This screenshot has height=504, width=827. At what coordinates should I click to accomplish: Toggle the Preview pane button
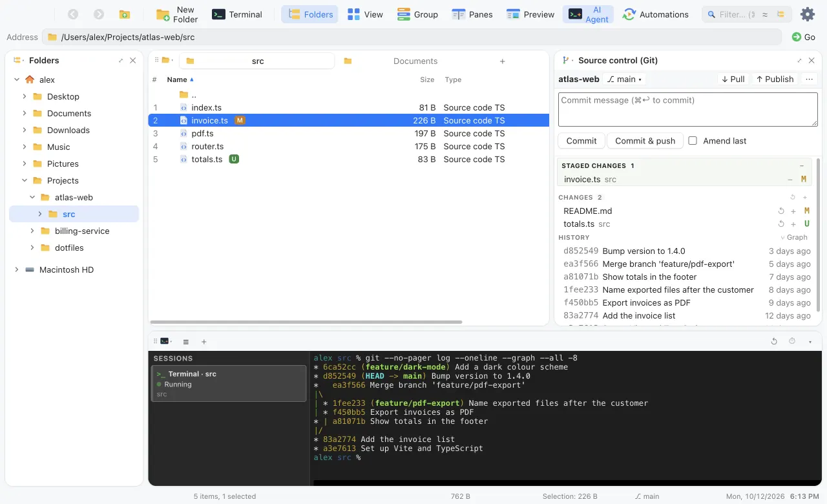(530, 14)
